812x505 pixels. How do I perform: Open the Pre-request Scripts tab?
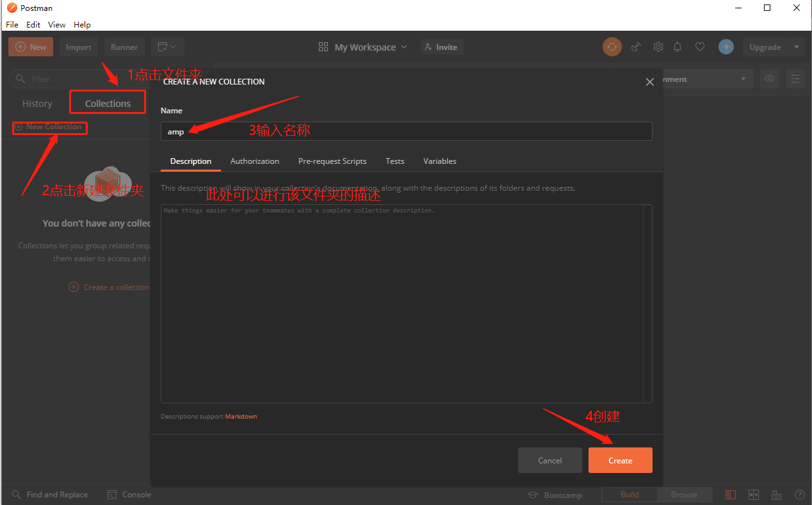click(x=332, y=161)
